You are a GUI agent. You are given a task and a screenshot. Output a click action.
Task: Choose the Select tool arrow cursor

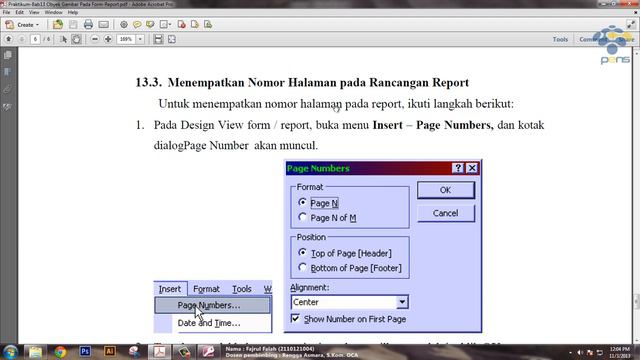(x=63, y=39)
